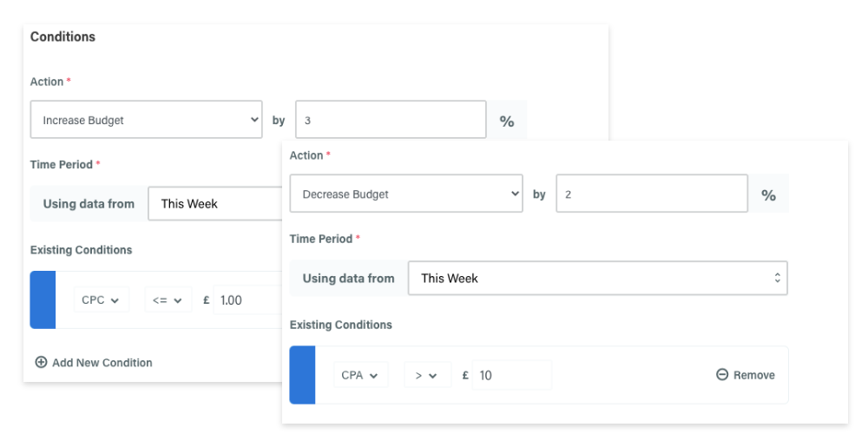Click the blue bar of the CPC condition

pyautogui.click(x=43, y=299)
